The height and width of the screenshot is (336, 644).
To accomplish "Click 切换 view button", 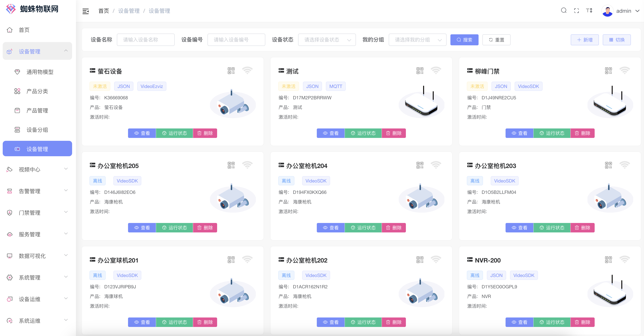I will tap(616, 40).
